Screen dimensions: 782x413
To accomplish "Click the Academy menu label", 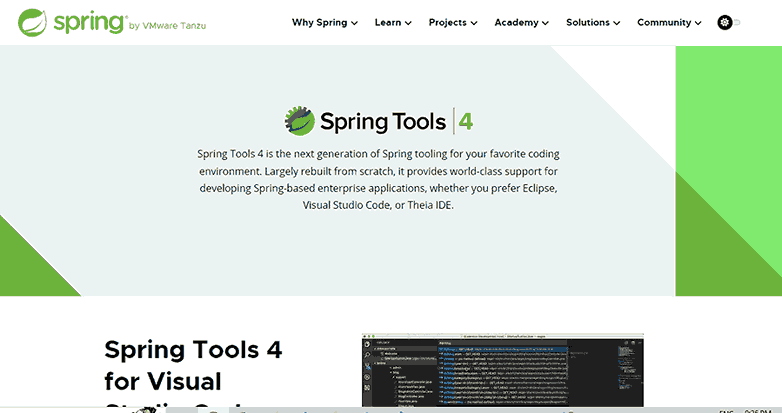I will (515, 22).
